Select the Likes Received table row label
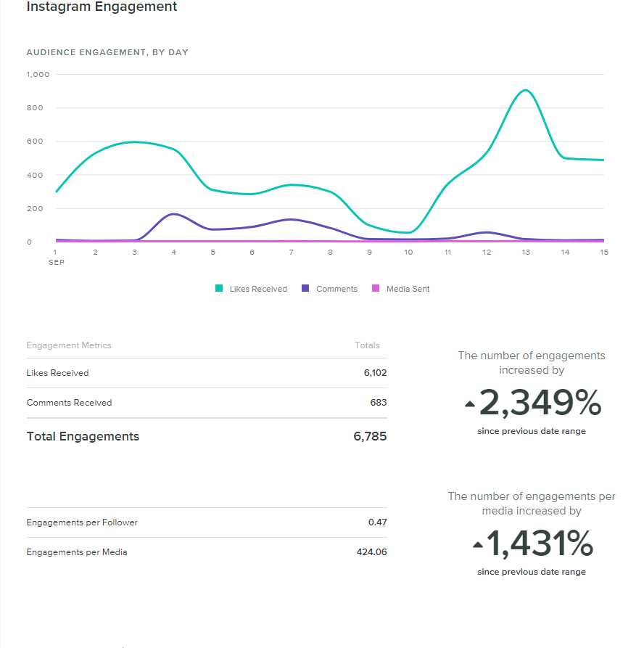This screenshot has height=648, width=644. [x=57, y=373]
